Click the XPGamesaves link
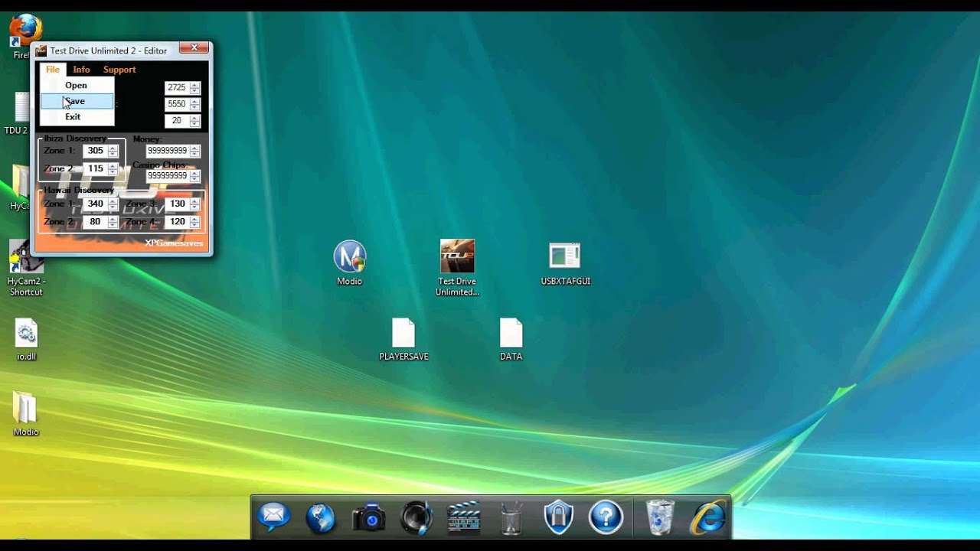The height and width of the screenshot is (551, 980). [x=174, y=243]
